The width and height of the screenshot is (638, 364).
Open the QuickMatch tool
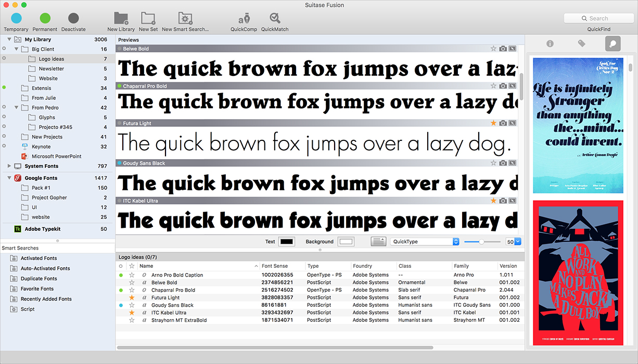click(x=274, y=19)
